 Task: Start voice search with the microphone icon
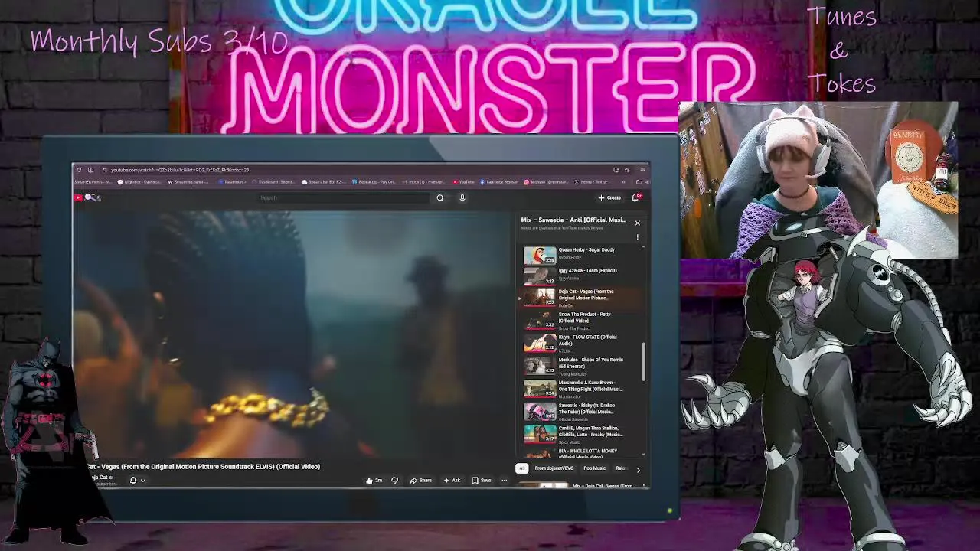462,198
